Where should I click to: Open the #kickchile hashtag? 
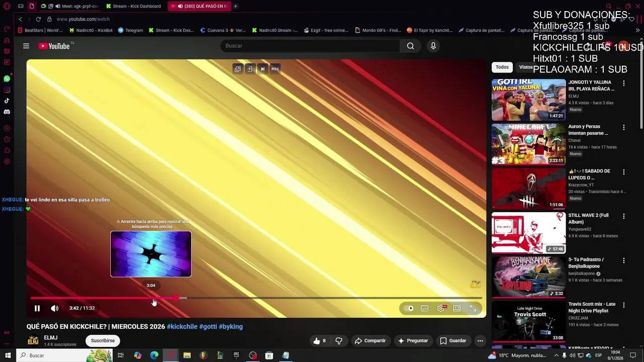click(182, 326)
